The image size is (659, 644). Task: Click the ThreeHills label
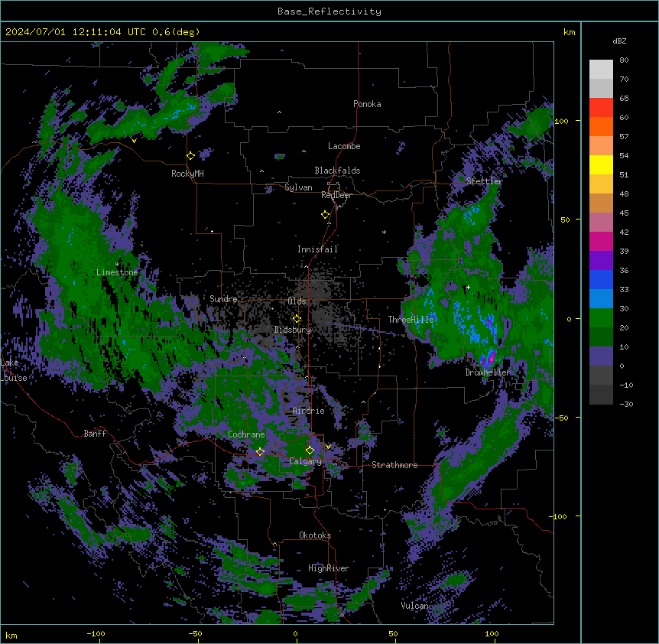click(x=411, y=320)
